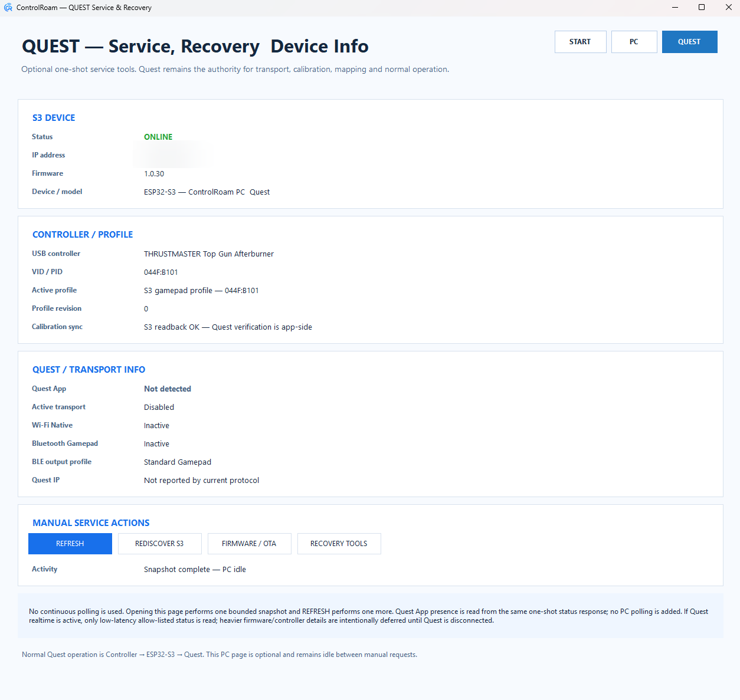
Task: Close the ControlRoam window
Action: pos(728,8)
